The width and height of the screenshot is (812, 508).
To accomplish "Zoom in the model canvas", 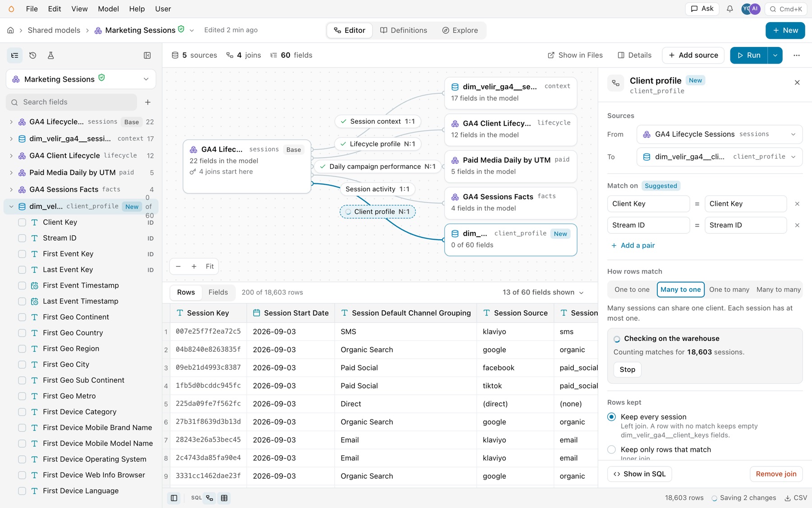I will [194, 266].
